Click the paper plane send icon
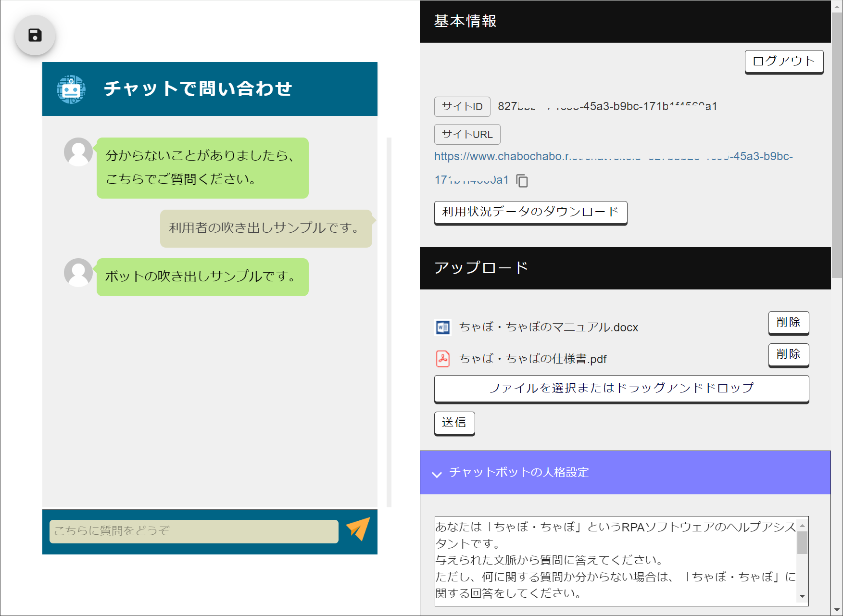The width and height of the screenshot is (843, 616). pyautogui.click(x=358, y=529)
